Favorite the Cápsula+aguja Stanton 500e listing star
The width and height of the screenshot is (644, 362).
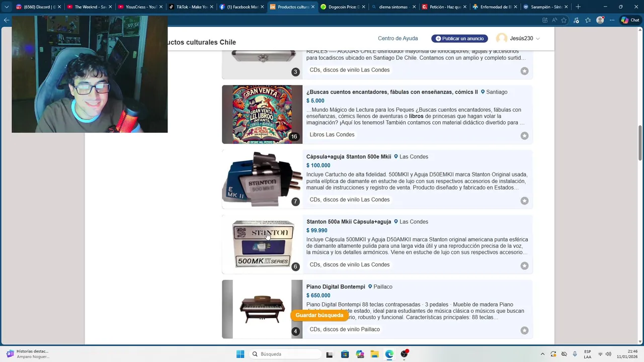tap(524, 201)
